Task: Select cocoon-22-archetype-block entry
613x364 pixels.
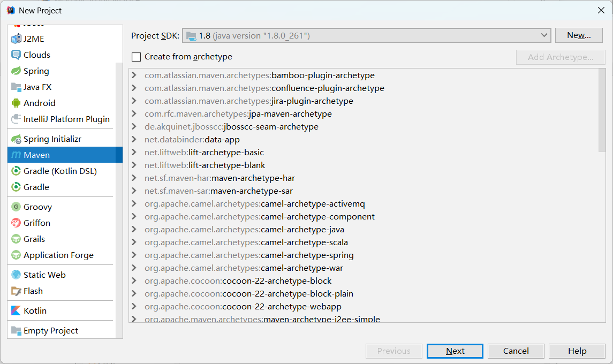Action: 238,280
